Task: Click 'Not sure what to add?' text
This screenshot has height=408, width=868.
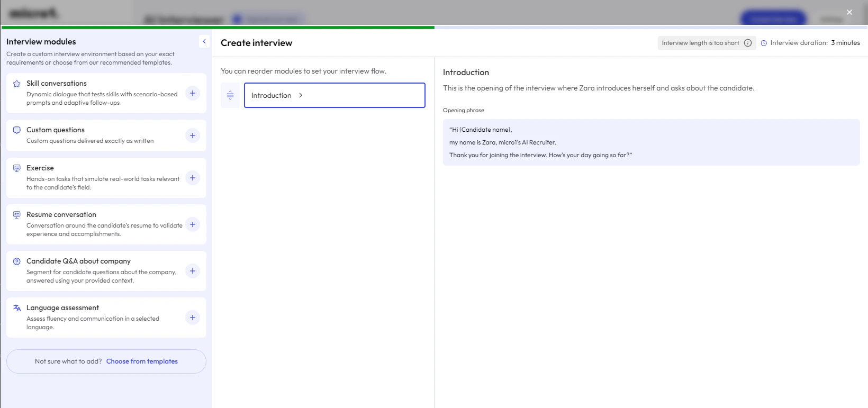Action: pyautogui.click(x=68, y=361)
